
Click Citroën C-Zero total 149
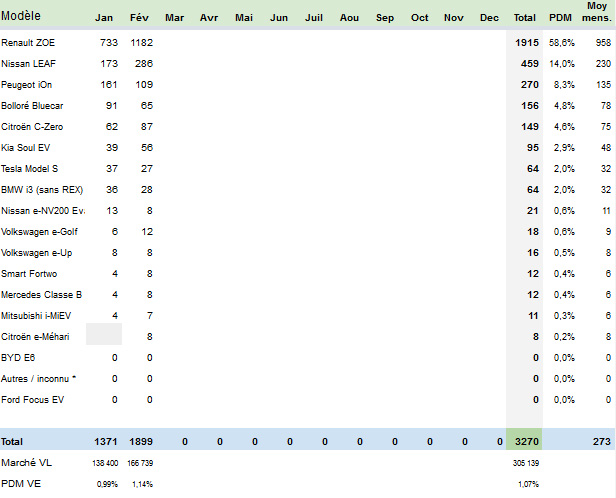click(x=530, y=127)
